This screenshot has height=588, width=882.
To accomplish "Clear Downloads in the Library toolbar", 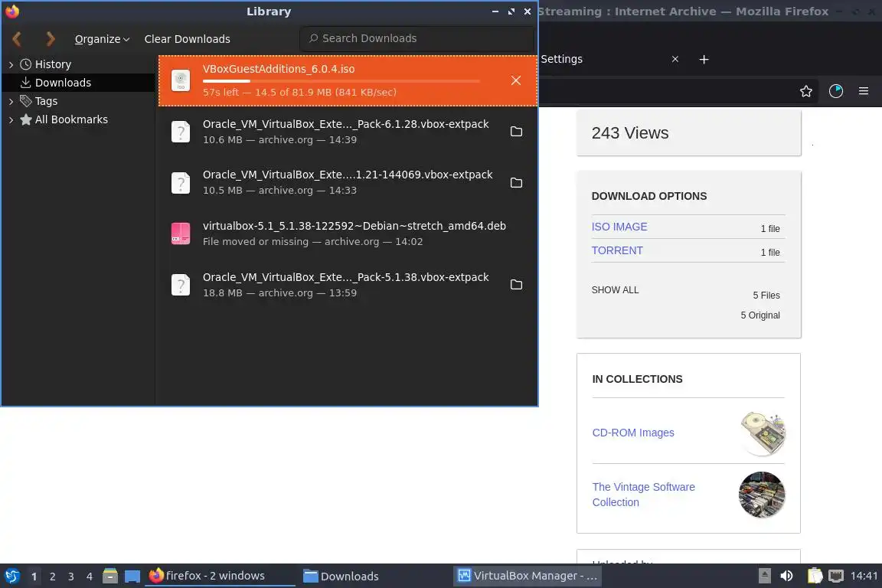I will tap(188, 39).
